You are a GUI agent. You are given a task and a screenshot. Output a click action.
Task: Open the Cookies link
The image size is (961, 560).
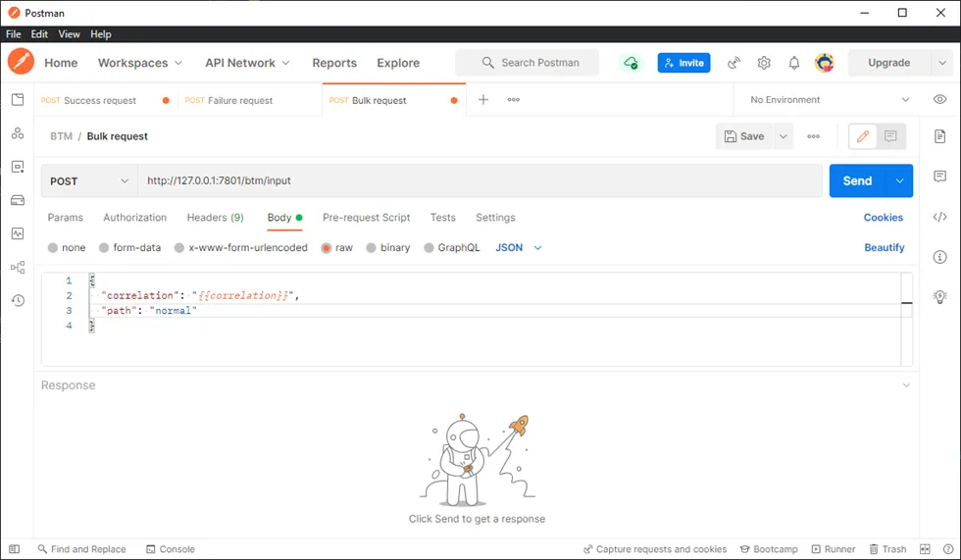pyautogui.click(x=884, y=218)
